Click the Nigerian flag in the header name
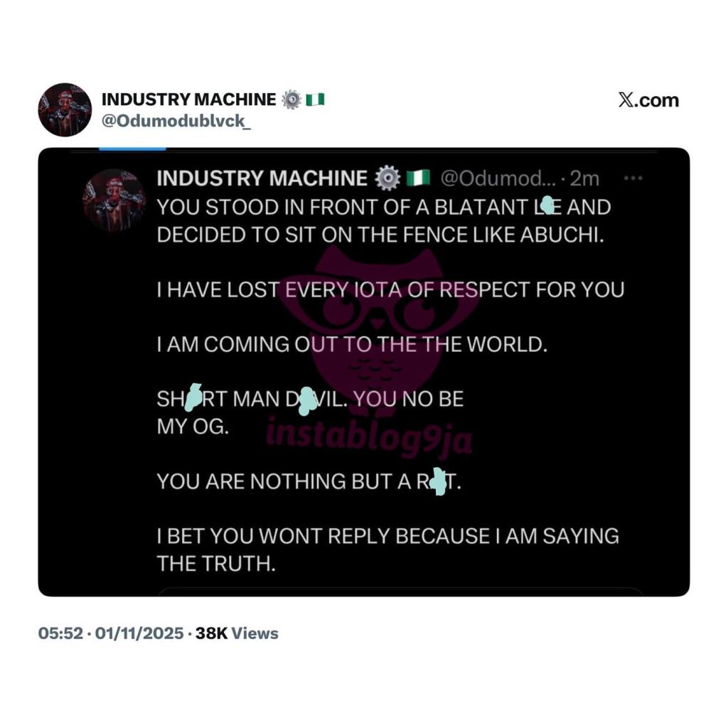The width and height of the screenshot is (728, 728). point(314,100)
